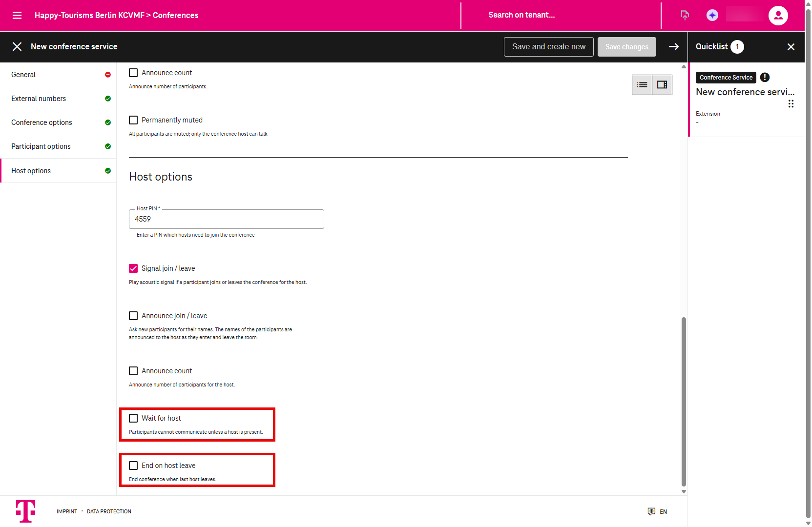This screenshot has height=527, width=812.
Task: Close the New conference service form
Action: point(17,46)
